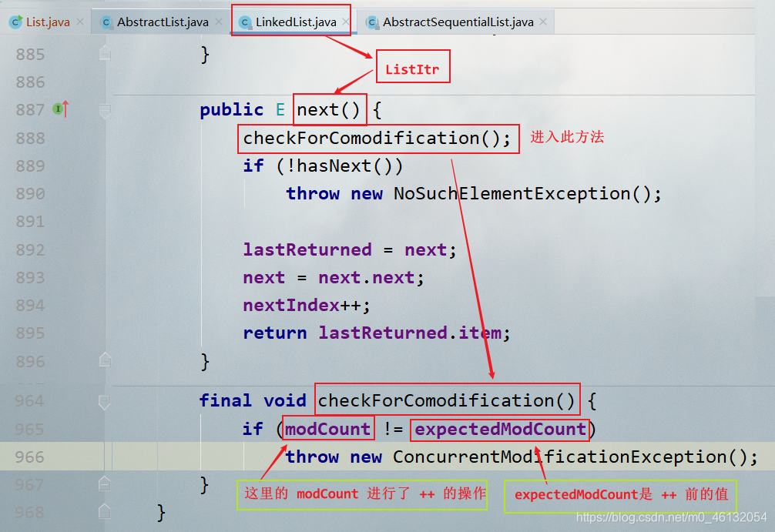Click lastReturned variable on line 892
Image resolution: width=775 pixels, height=532 pixels.
(x=307, y=250)
